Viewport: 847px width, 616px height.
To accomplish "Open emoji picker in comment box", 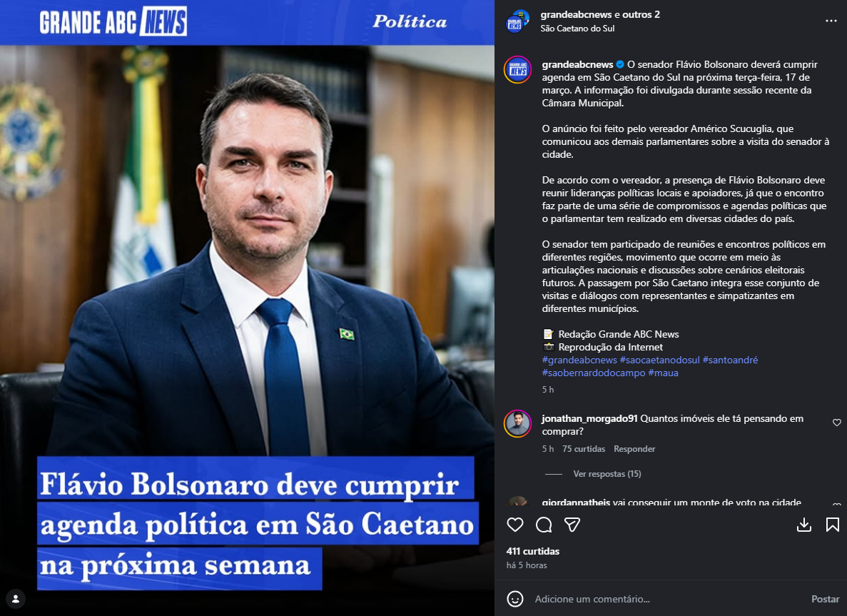I will 514,599.
